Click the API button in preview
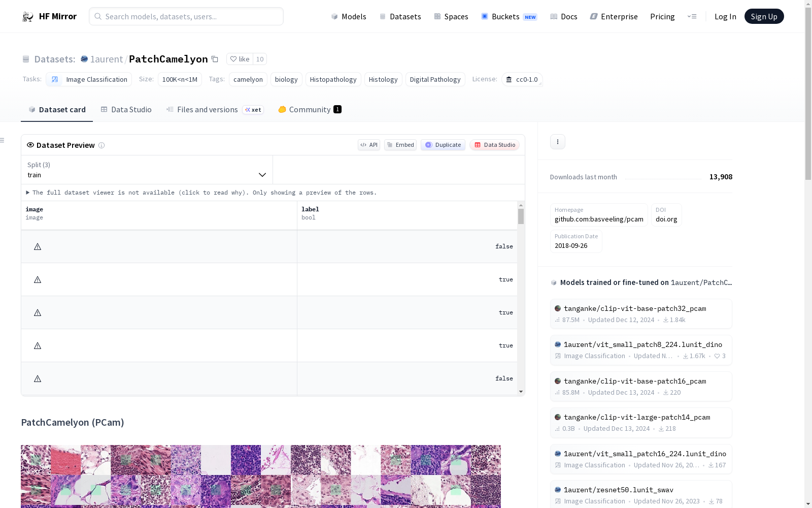Image resolution: width=812 pixels, height=508 pixels. (x=369, y=145)
